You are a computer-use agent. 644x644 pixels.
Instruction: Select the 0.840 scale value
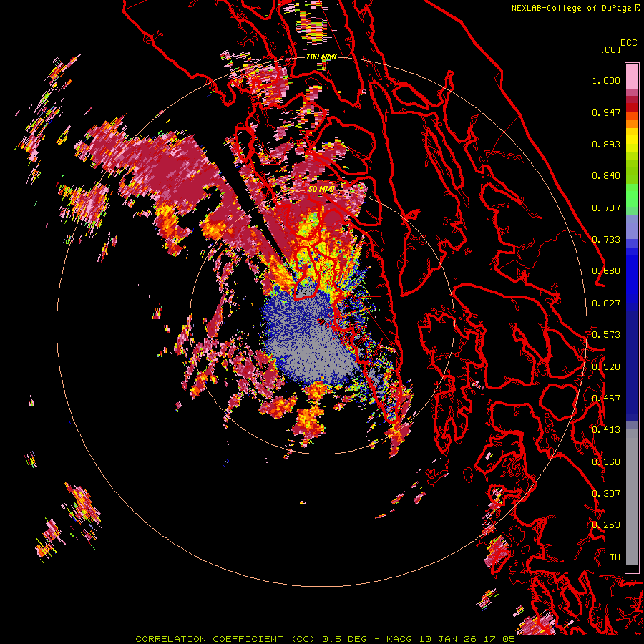606,176
